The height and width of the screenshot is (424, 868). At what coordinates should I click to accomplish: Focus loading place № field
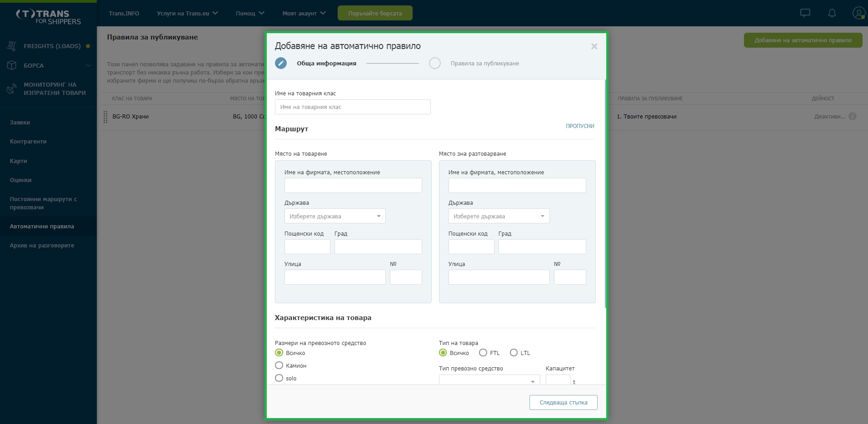click(x=406, y=277)
